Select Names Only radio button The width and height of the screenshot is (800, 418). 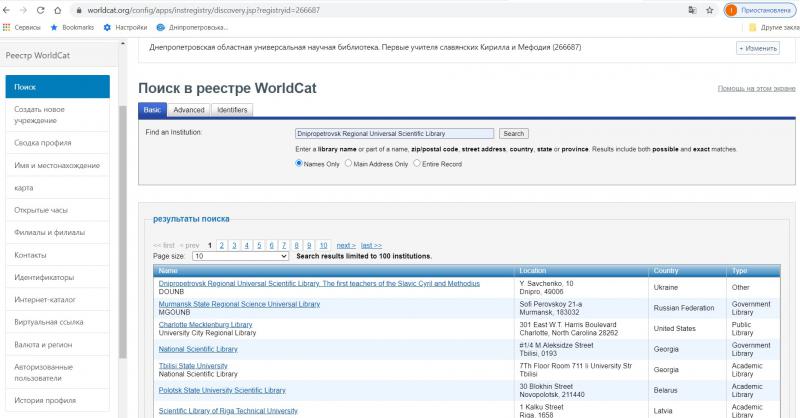[299, 163]
